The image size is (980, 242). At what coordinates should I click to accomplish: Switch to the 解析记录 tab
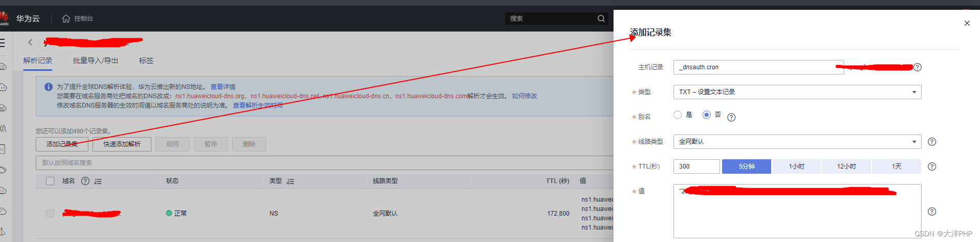(38, 61)
